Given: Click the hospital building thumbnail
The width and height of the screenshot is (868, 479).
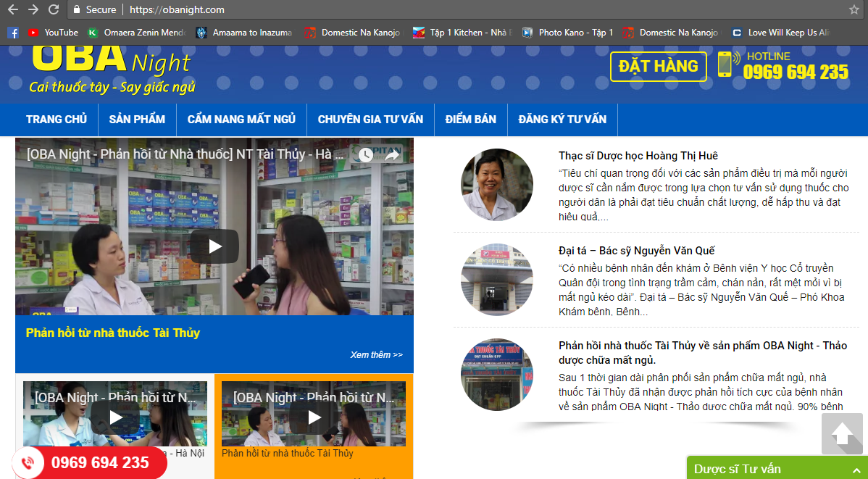Looking at the screenshot, I should click(x=496, y=280).
